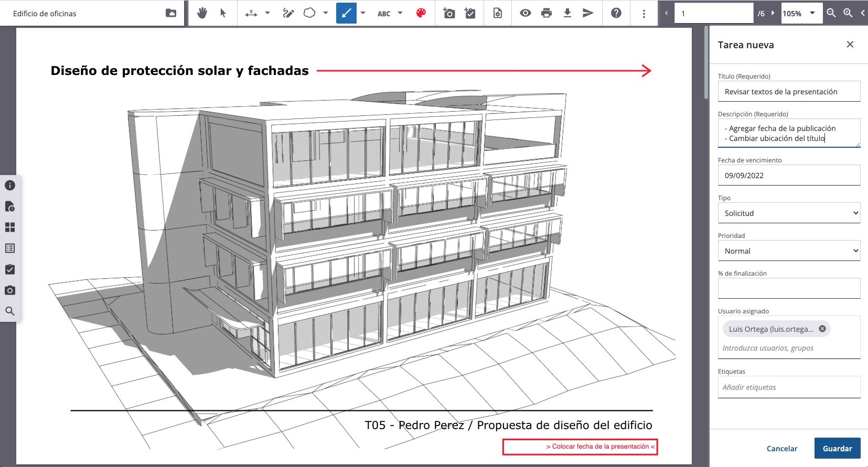Go to previous page arrow
868x467 pixels.
tap(666, 13)
